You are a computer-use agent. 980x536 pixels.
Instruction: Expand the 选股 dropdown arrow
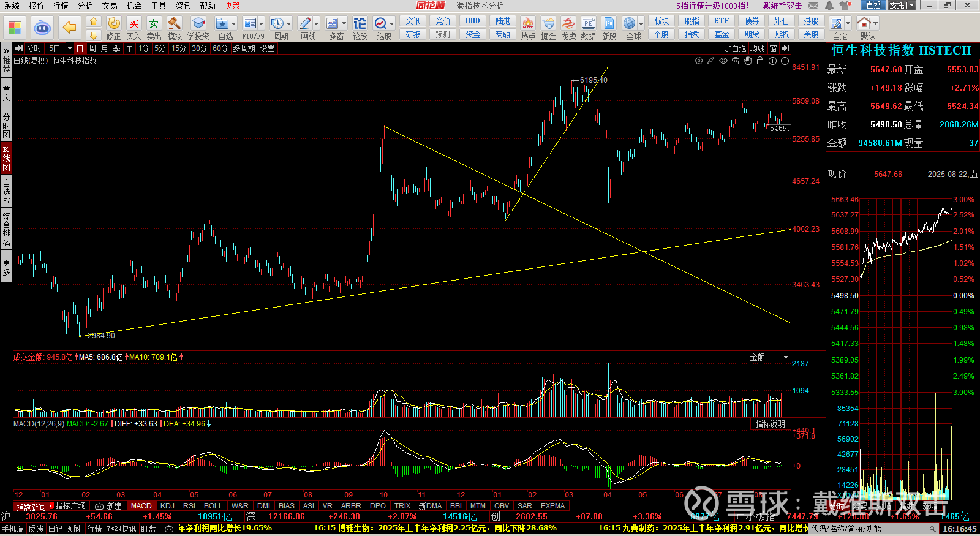(x=392, y=24)
